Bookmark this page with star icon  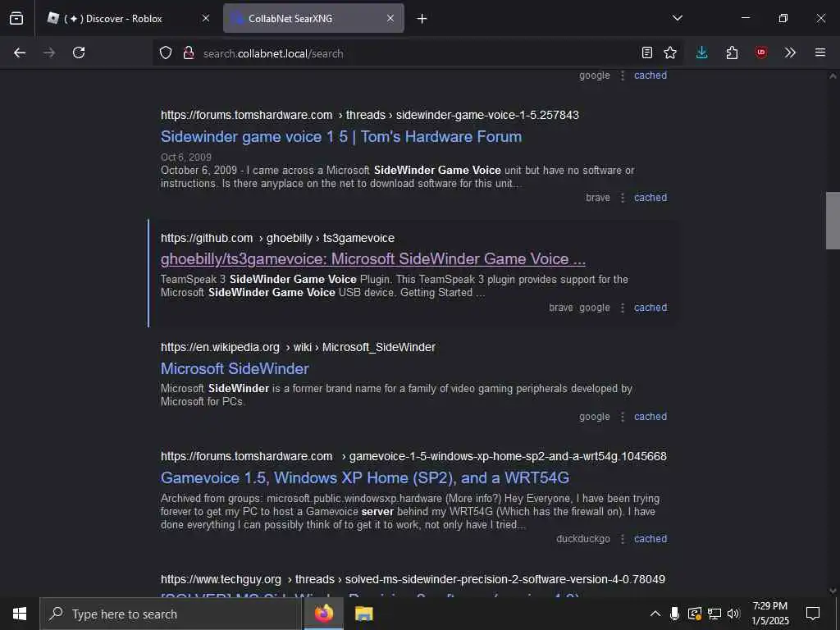click(x=670, y=52)
